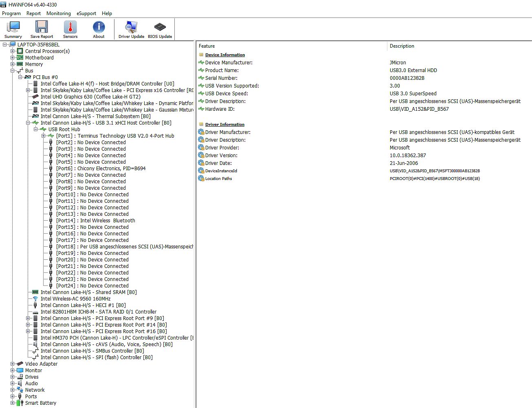Expand the Smart Battery node
This screenshot has height=408, width=532.
[13, 403]
